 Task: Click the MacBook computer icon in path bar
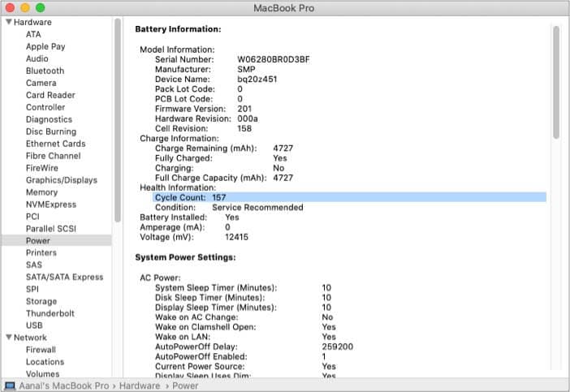tap(10, 386)
